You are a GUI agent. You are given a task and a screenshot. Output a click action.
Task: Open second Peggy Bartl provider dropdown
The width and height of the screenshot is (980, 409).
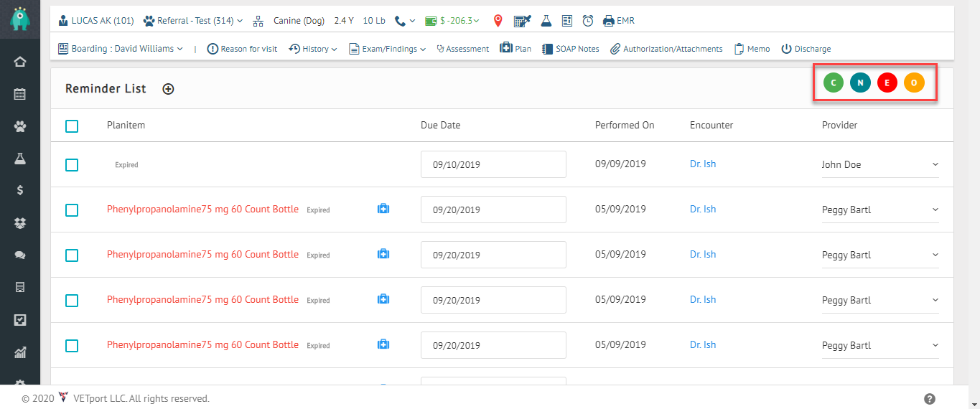tap(880, 255)
